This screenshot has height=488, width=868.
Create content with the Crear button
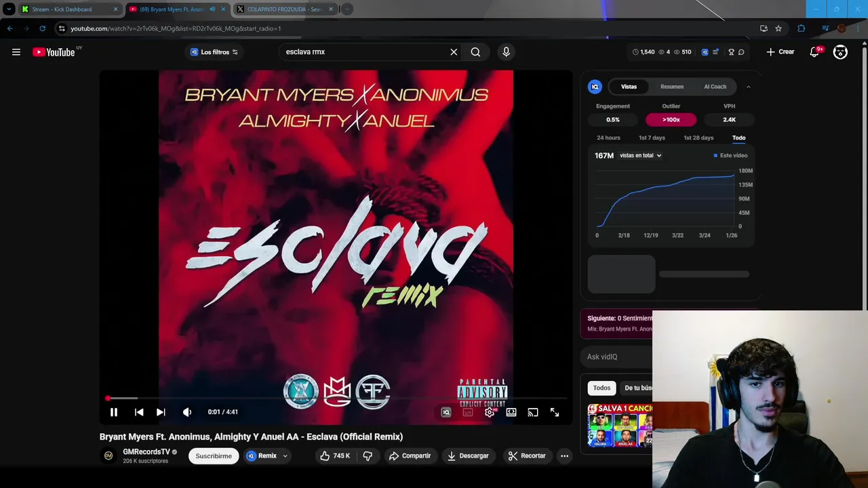pos(781,52)
